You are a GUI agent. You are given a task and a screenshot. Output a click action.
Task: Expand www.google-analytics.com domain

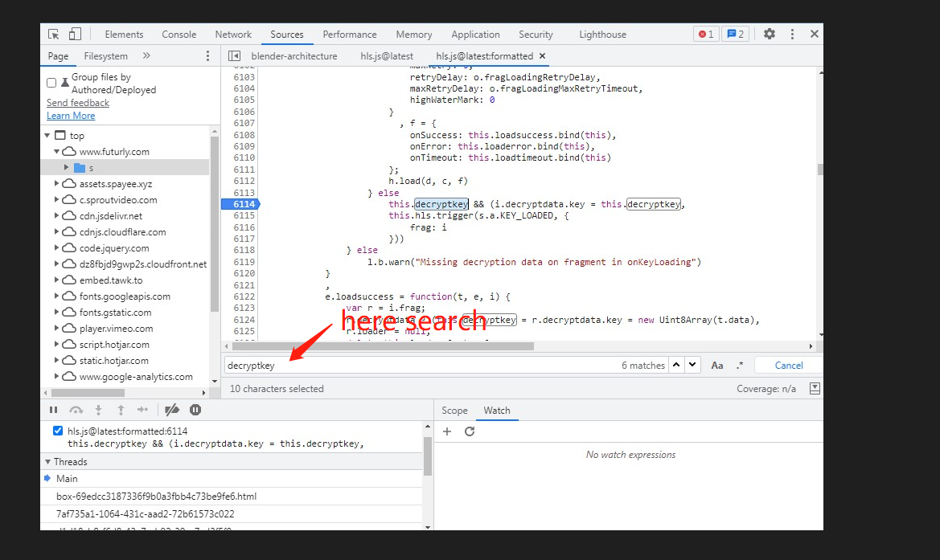[x=57, y=377]
